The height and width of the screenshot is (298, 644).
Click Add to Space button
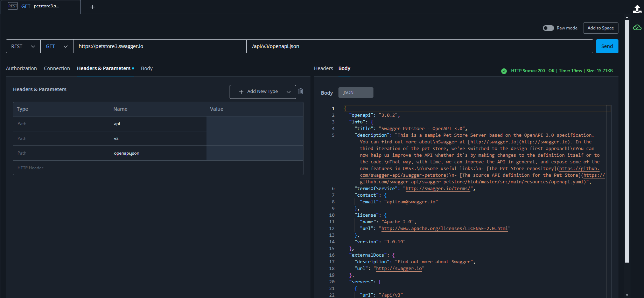click(601, 28)
